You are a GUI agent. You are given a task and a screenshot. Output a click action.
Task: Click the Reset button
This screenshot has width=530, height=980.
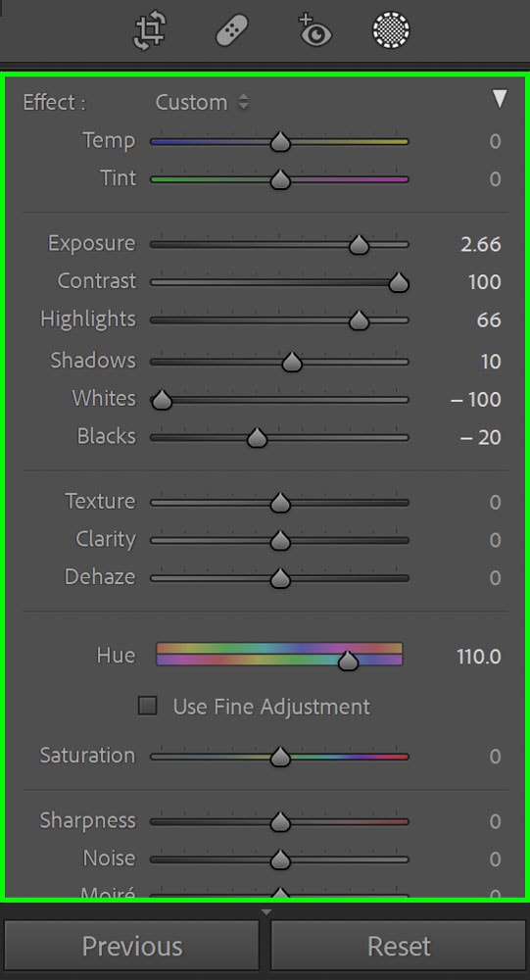[399, 947]
